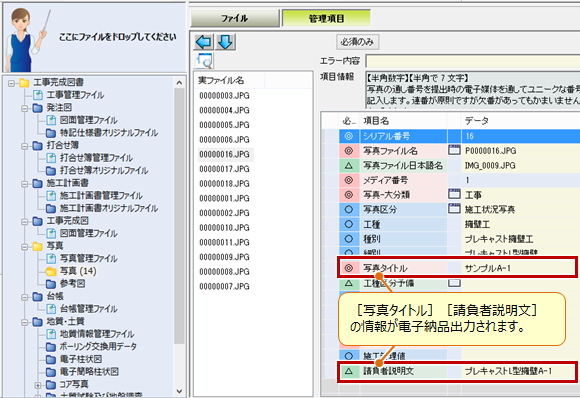Click the 必須のみ button

(x=357, y=42)
